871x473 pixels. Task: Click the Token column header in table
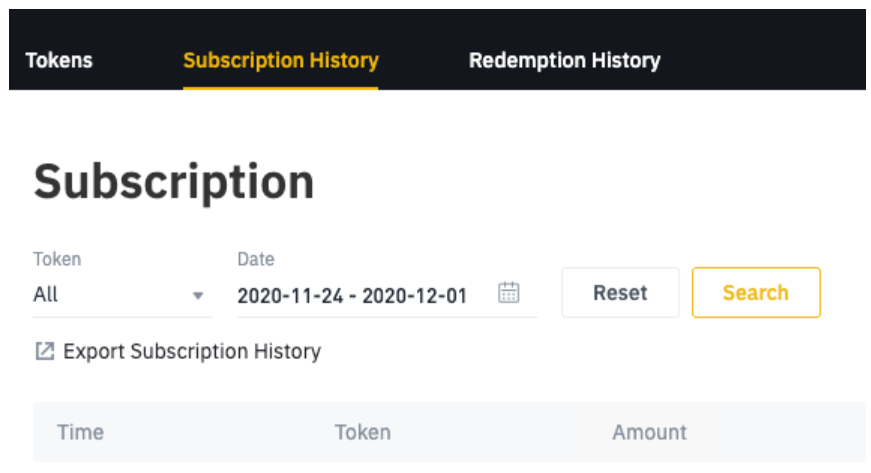click(363, 432)
